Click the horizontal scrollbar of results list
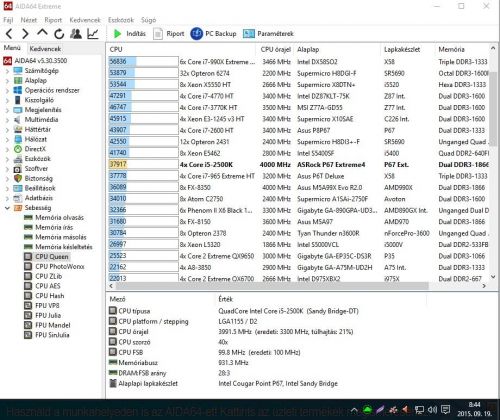The height and width of the screenshot is (420, 500). tap(272, 286)
